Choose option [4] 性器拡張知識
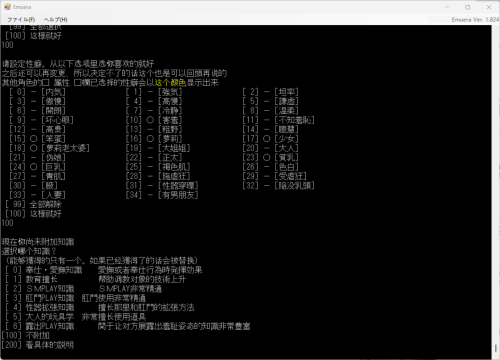The width and height of the screenshot is (500, 360). tap(100, 307)
